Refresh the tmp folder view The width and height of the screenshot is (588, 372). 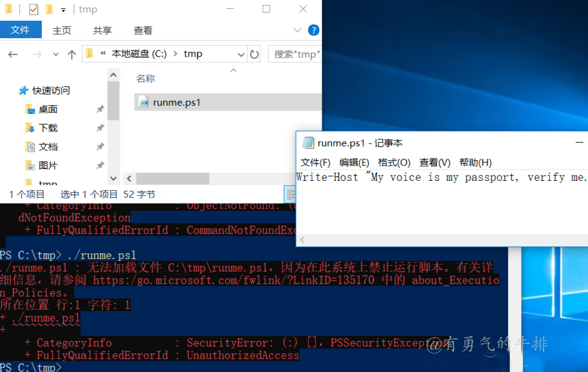pos(253,54)
